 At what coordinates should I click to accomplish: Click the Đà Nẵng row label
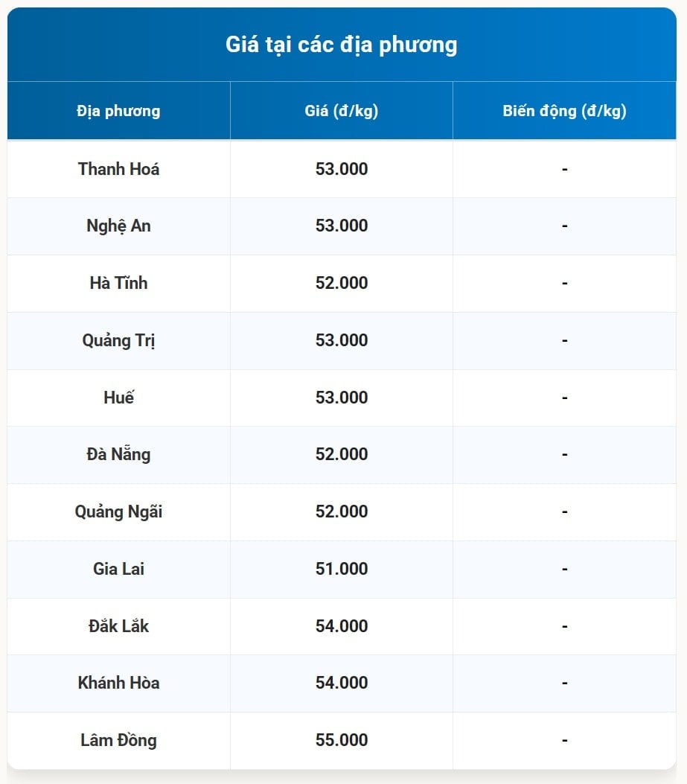[118, 454]
